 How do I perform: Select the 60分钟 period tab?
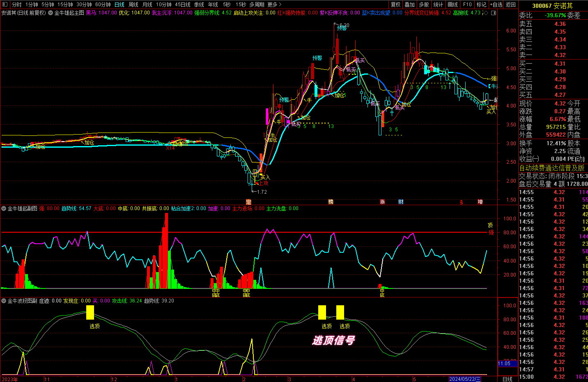(x=103, y=5)
